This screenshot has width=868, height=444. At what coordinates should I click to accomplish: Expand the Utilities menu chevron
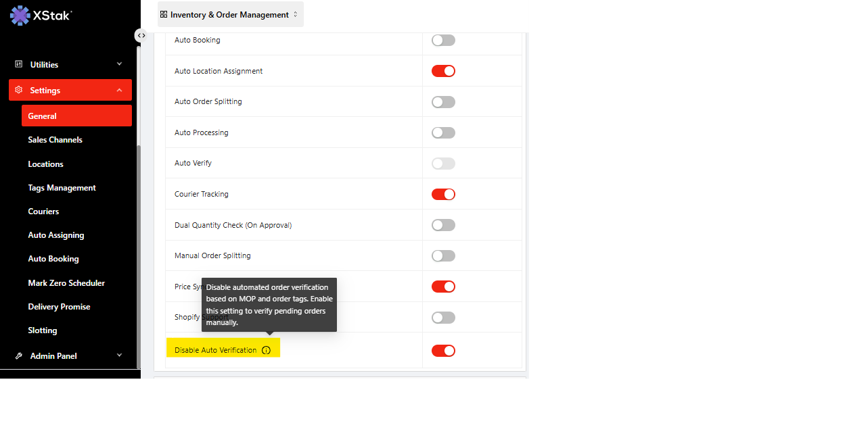pyautogui.click(x=119, y=64)
